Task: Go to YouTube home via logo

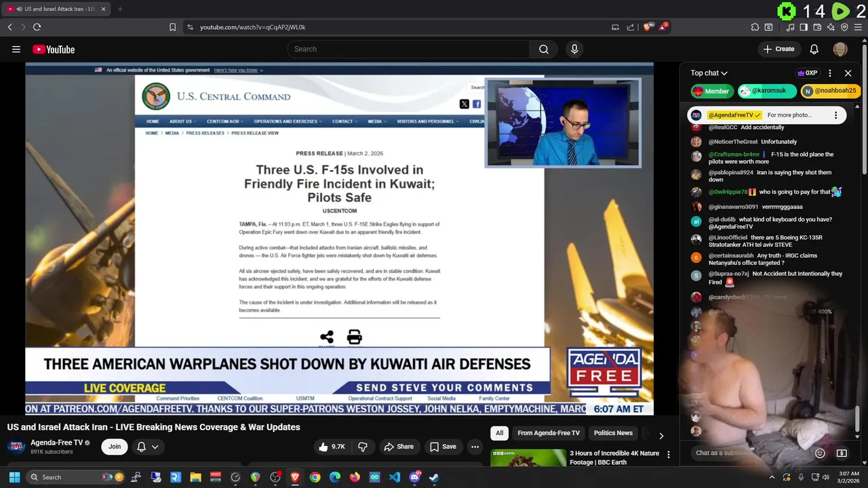Action: [54, 49]
